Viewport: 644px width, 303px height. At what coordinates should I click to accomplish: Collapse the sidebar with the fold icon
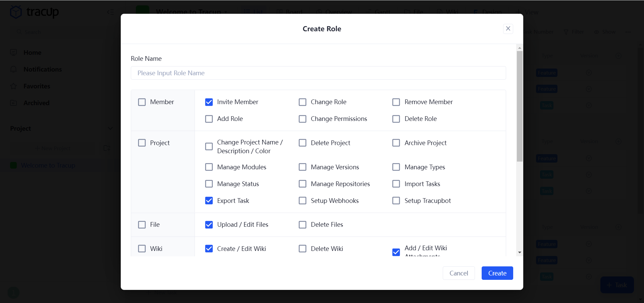110,12
